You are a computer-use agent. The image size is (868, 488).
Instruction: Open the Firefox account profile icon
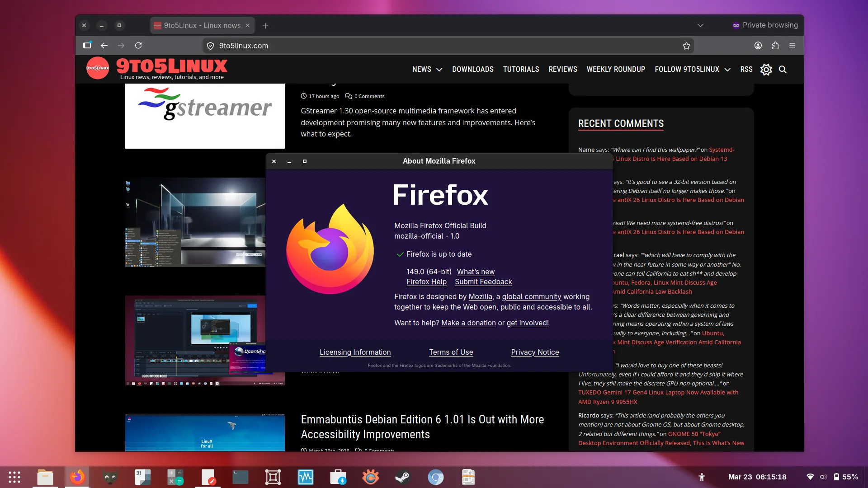coord(758,46)
